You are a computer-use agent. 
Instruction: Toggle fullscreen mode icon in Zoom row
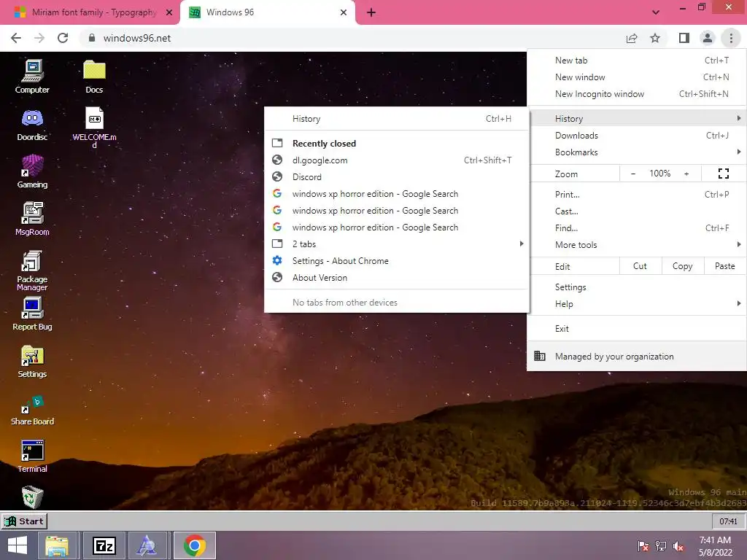723,174
